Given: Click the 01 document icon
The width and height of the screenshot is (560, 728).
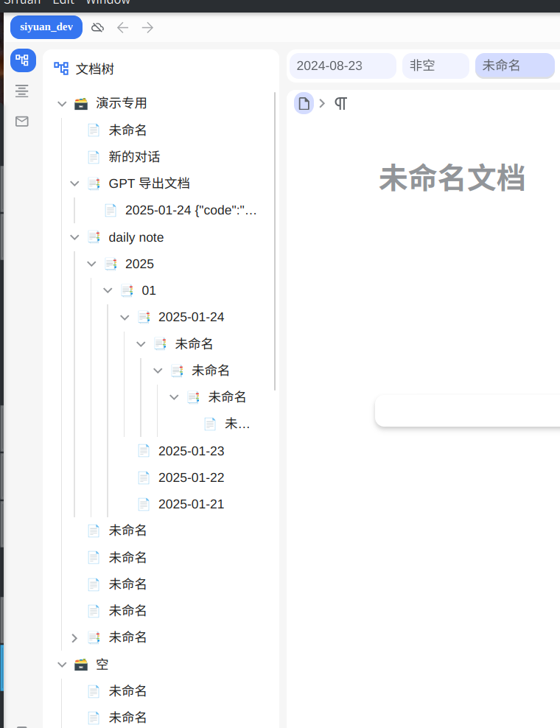Looking at the screenshot, I should (127, 290).
